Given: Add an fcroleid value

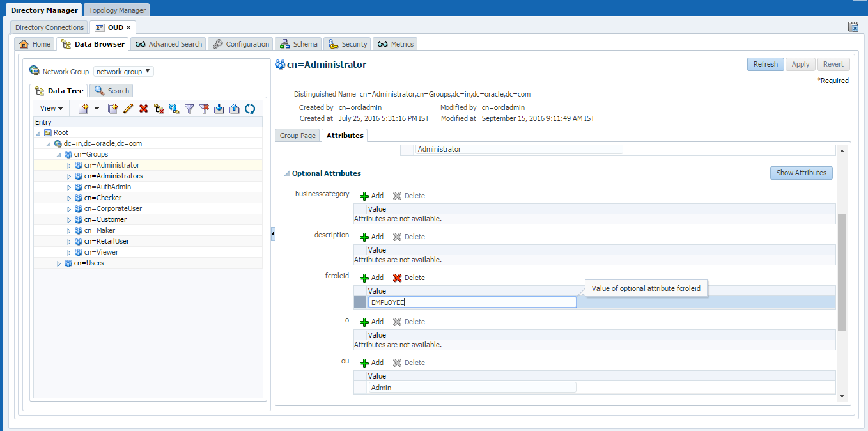Looking at the screenshot, I should pos(372,278).
